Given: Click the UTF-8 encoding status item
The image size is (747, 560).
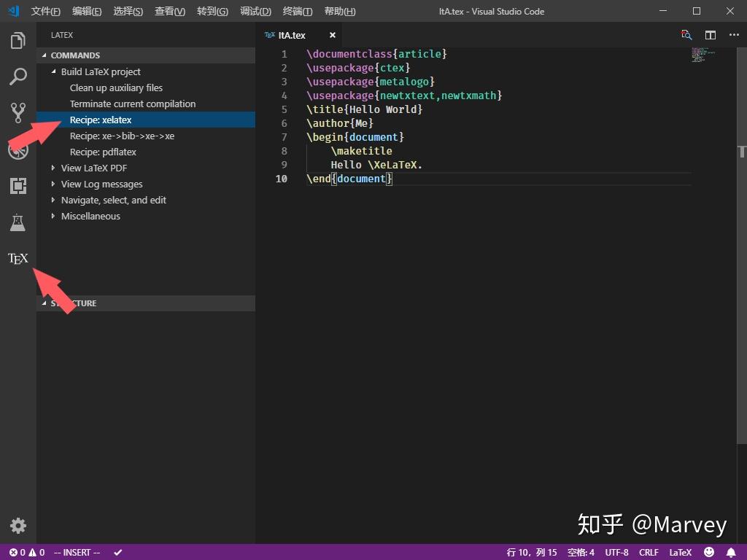Looking at the screenshot, I should pyautogui.click(x=616, y=552).
